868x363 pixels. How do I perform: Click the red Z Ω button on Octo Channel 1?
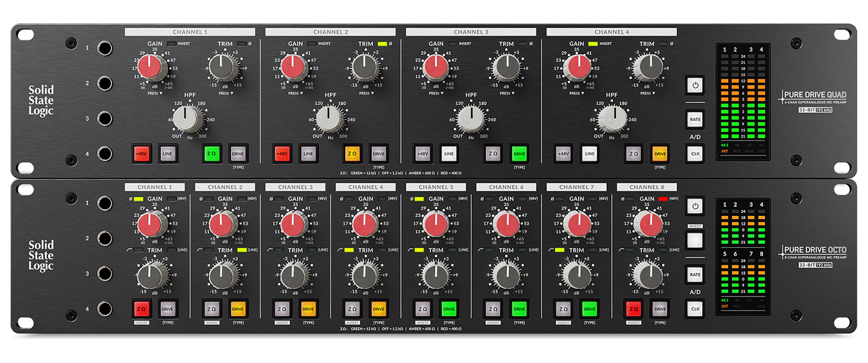(x=141, y=309)
